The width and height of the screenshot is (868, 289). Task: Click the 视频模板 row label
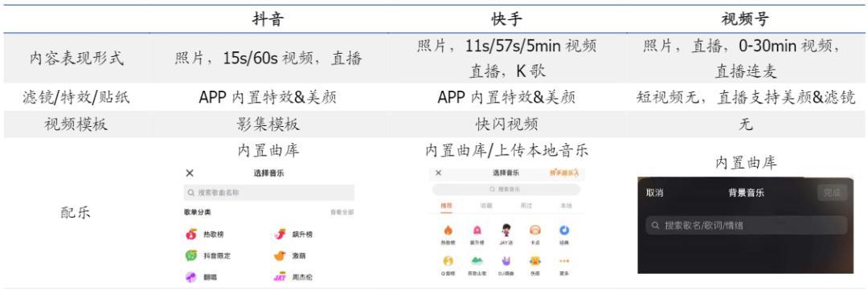click(76, 124)
